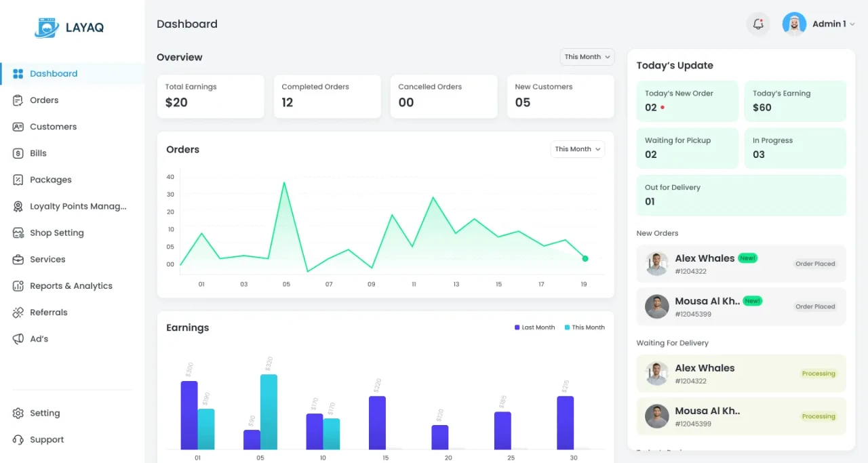
Task: Click the Packages icon in sidebar
Action: click(x=18, y=180)
